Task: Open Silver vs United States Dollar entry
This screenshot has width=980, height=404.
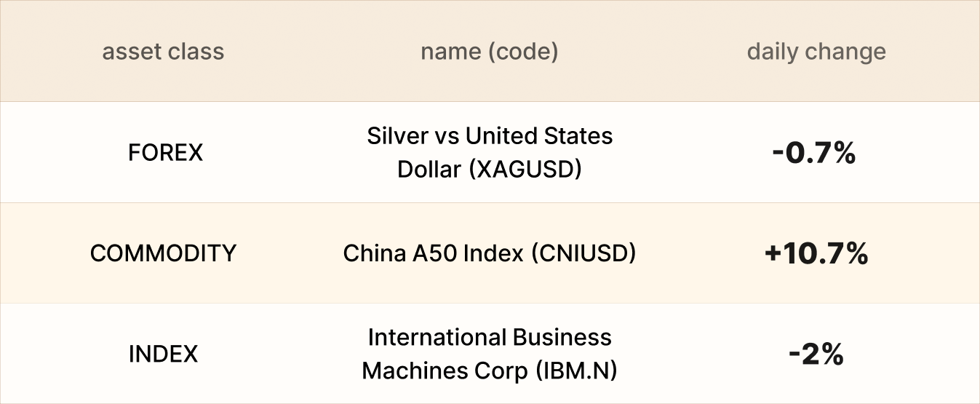Action: (x=489, y=152)
